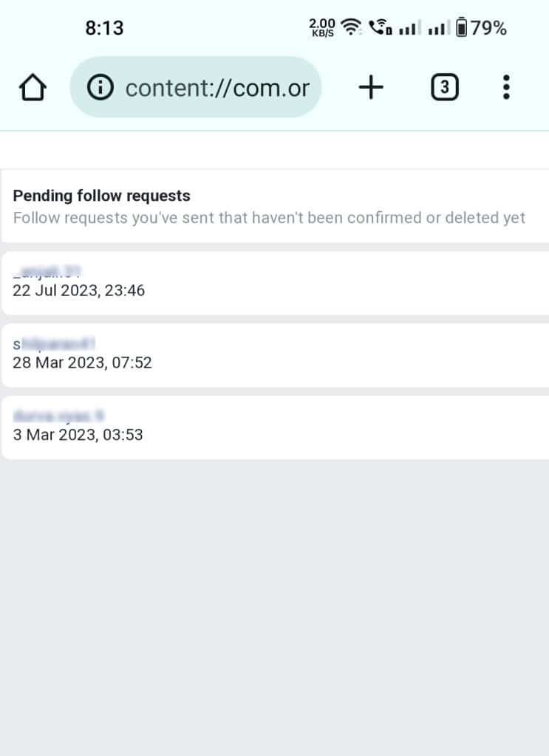Tap the Pending follow requests heading
The height and width of the screenshot is (756, 549).
[101, 195]
